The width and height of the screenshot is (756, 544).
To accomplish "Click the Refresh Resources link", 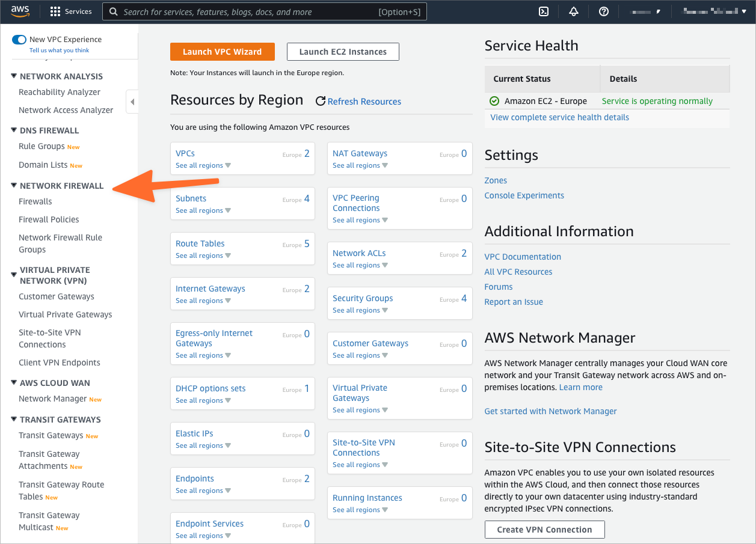I will point(364,102).
